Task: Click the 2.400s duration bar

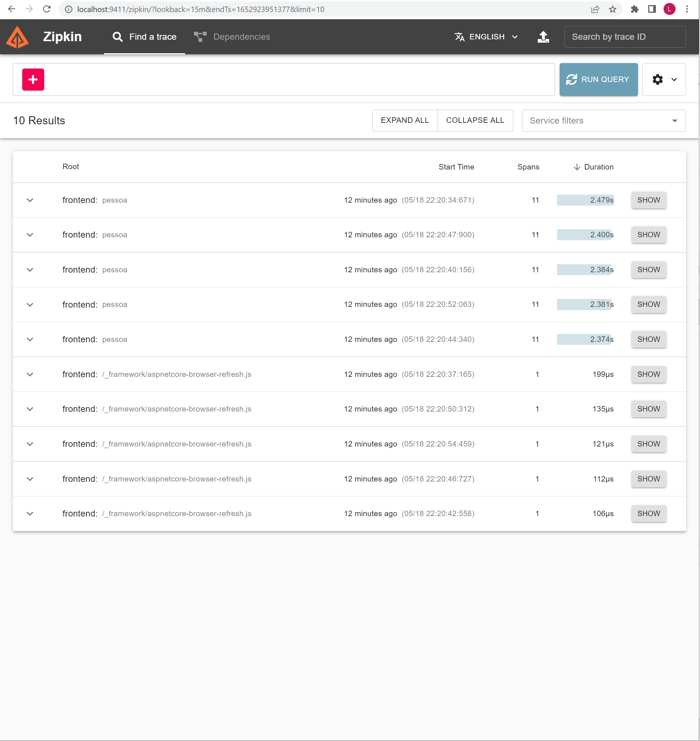Action: [x=585, y=235]
